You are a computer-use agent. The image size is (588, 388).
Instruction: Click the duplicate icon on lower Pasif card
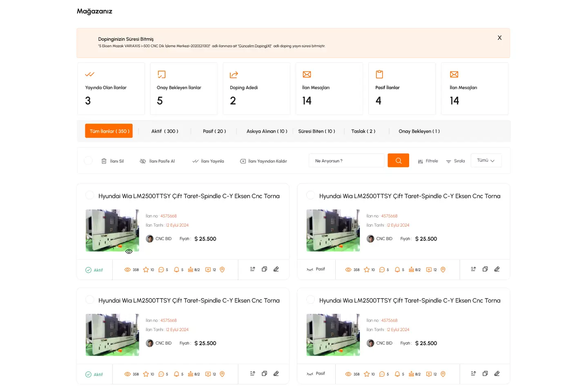(485, 374)
